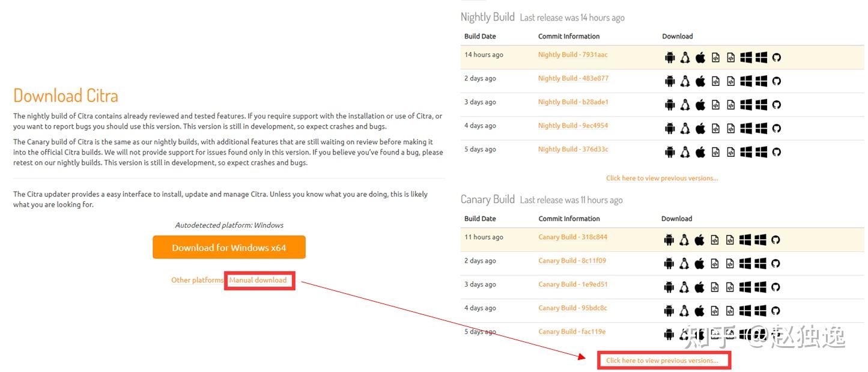Viewport: 868px width, 372px height.
Task: Click Linux icon for Nightly Build 483e877
Action: 685,81
